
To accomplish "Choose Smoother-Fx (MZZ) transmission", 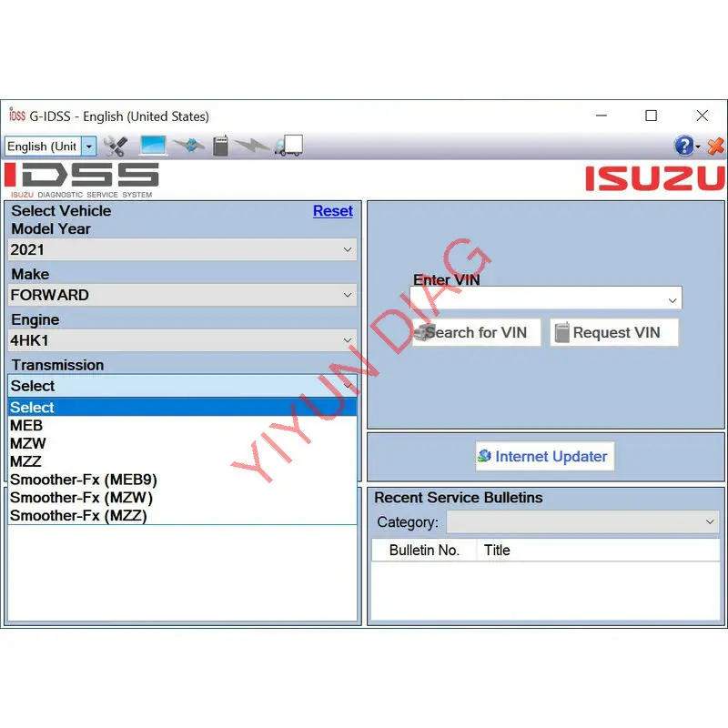I will 183,516.
